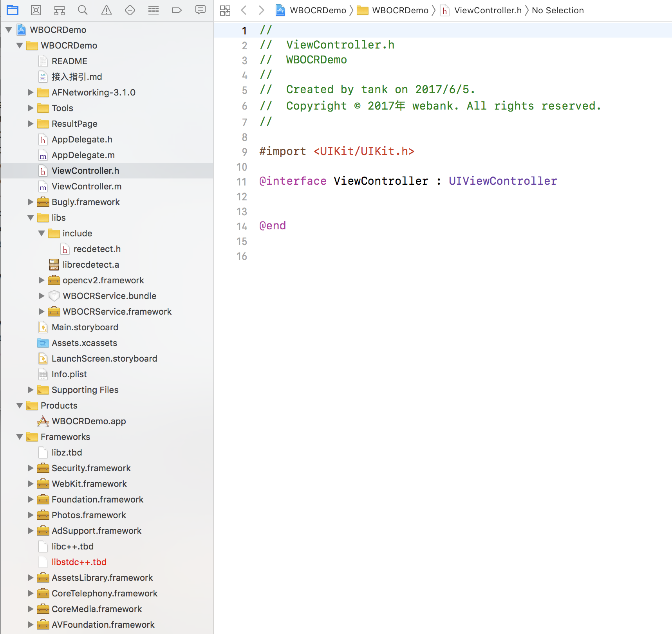The height and width of the screenshot is (634, 672).
Task: Open the Debug navigator
Action: [154, 10]
